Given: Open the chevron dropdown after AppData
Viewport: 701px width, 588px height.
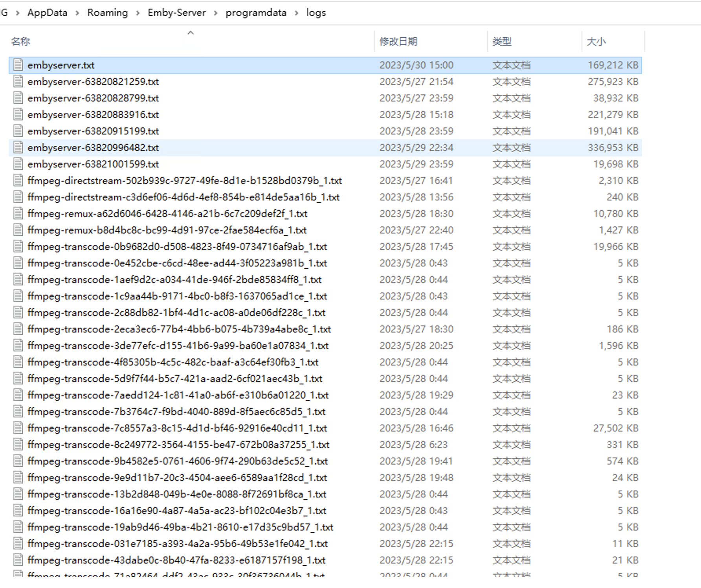Looking at the screenshot, I should click(77, 12).
